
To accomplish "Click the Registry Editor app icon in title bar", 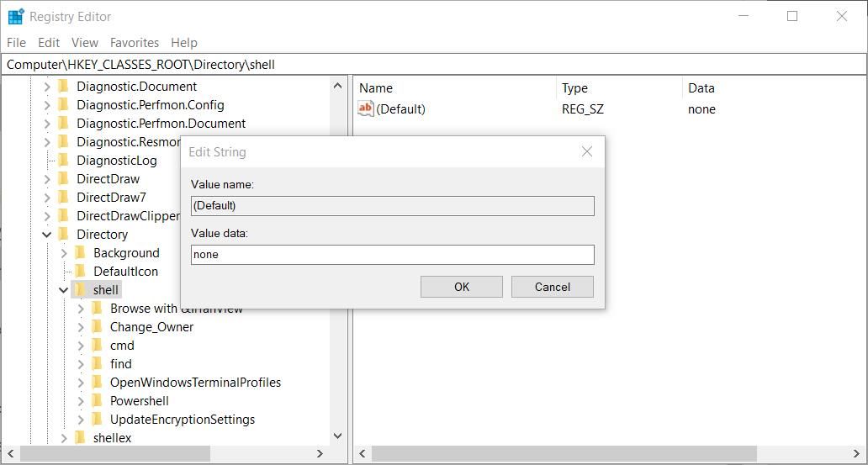I will (x=16, y=16).
